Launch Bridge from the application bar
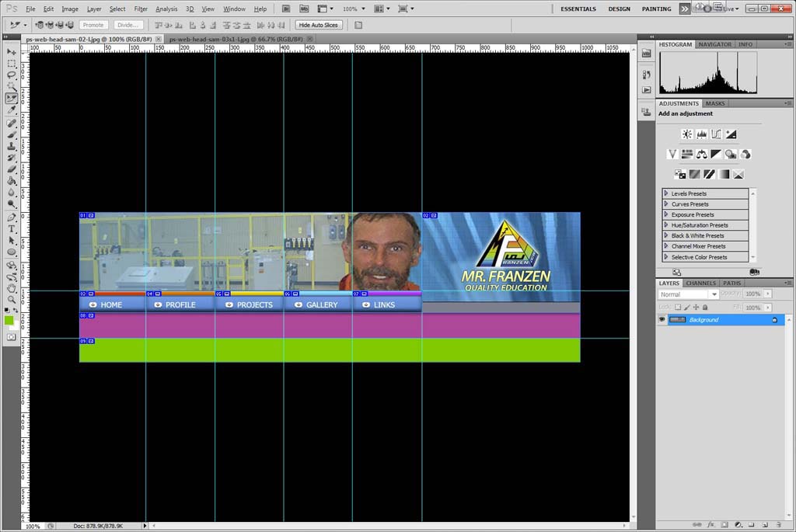 (x=286, y=9)
